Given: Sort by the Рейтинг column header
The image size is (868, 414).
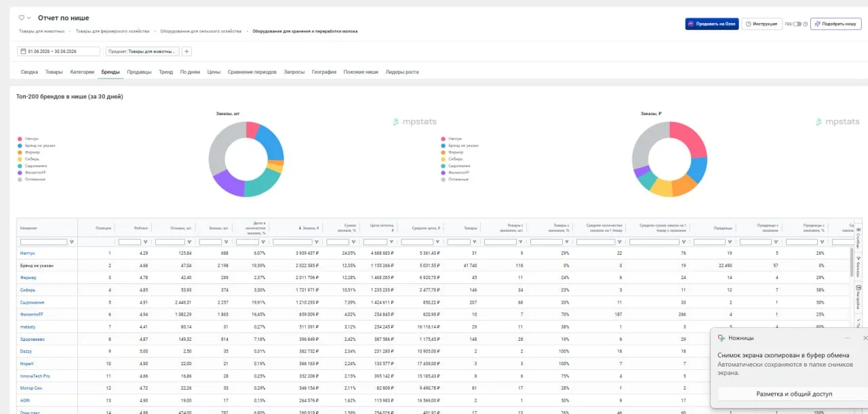Looking at the screenshot, I should [x=141, y=228].
